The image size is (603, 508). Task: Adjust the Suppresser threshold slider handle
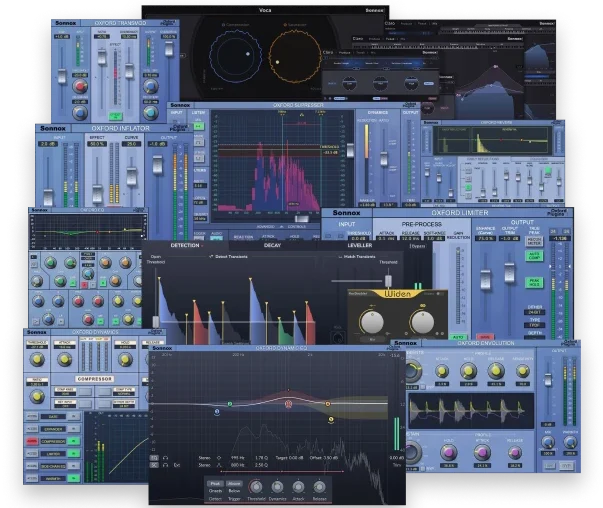[350, 150]
